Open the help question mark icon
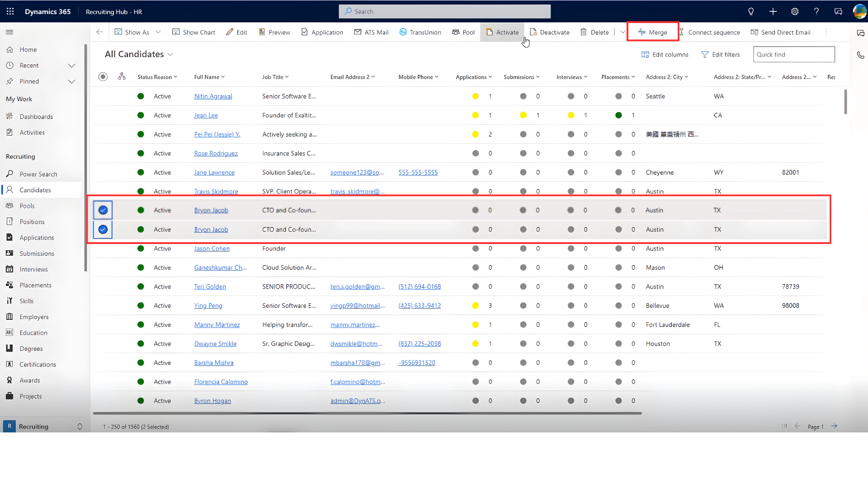The image size is (868, 488). 816,11
